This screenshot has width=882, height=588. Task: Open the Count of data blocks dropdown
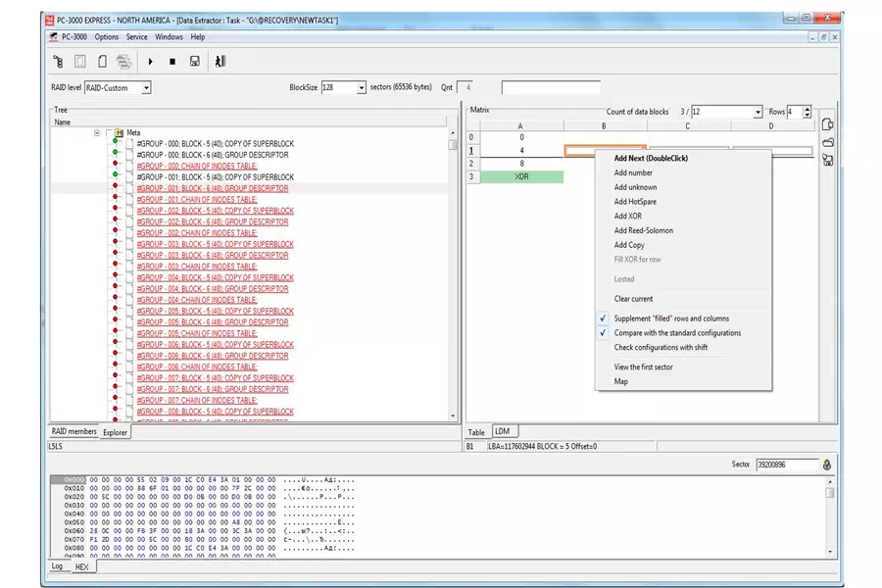[x=758, y=112]
